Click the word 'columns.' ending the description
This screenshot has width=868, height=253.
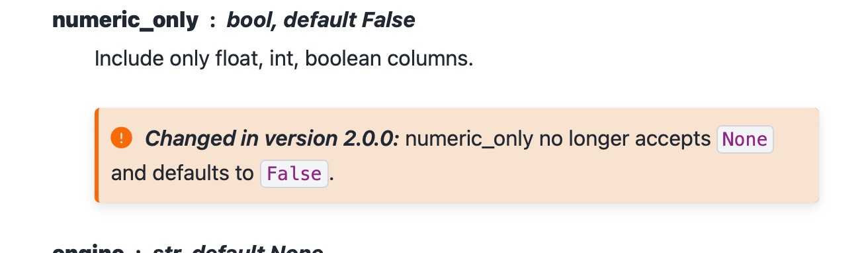point(431,59)
